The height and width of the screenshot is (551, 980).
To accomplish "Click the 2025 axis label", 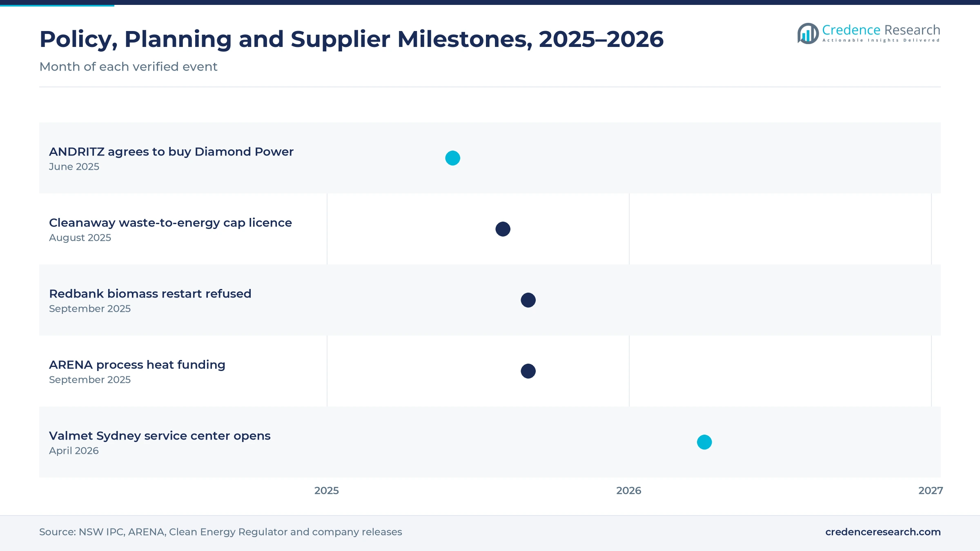I will pyautogui.click(x=327, y=491).
